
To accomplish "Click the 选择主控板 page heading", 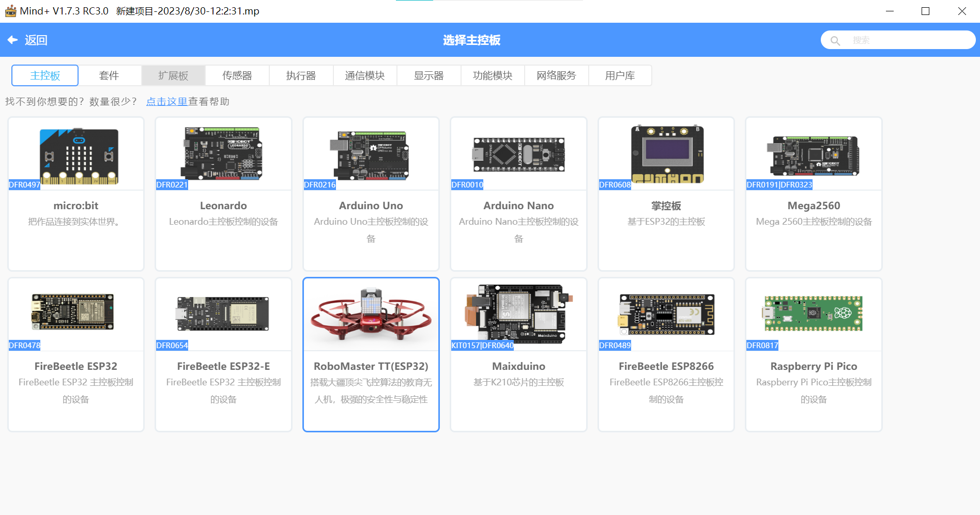I will click(x=472, y=40).
